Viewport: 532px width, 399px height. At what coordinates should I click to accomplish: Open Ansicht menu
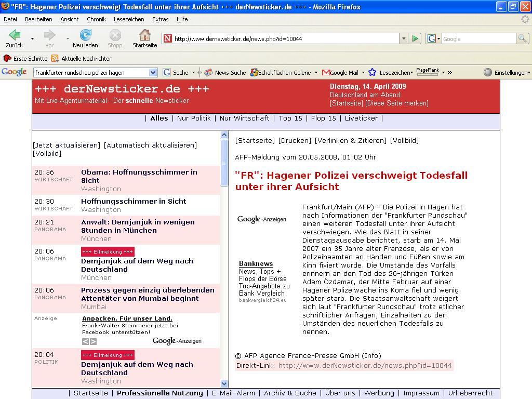69,19
